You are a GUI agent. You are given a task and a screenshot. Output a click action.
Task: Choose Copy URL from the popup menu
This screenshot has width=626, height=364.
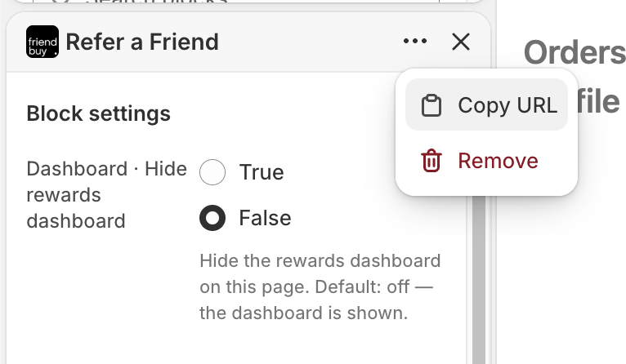click(486, 104)
